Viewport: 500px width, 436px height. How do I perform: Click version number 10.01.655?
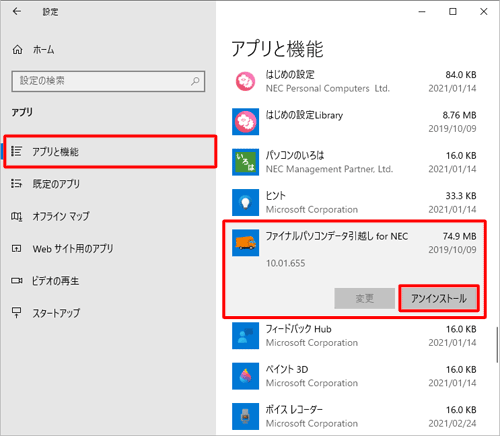[285, 263]
